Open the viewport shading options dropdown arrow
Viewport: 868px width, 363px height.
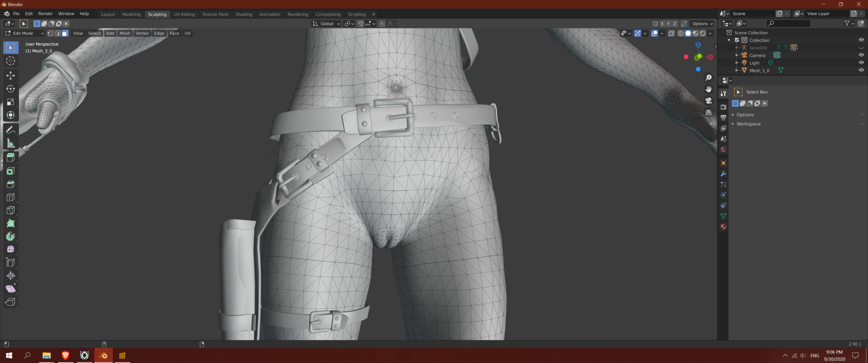tap(710, 33)
